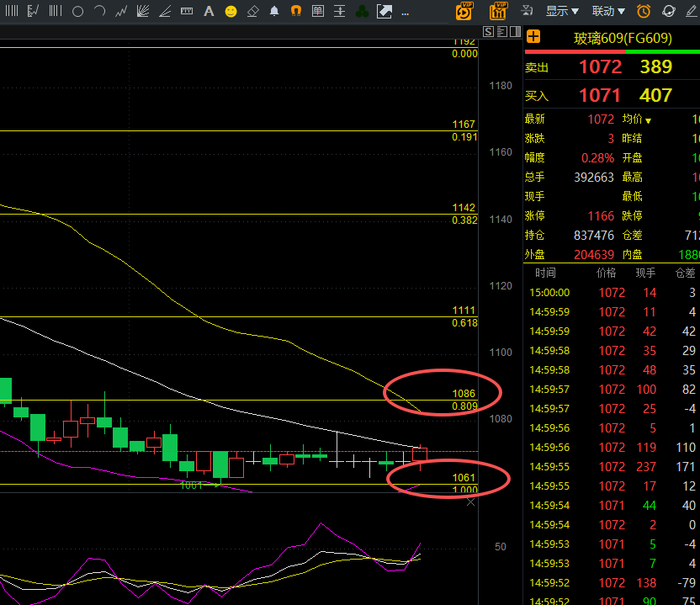700x605 pixels.
Task: Click the 卖出 sell price 1072
Action: click(600, 67)
